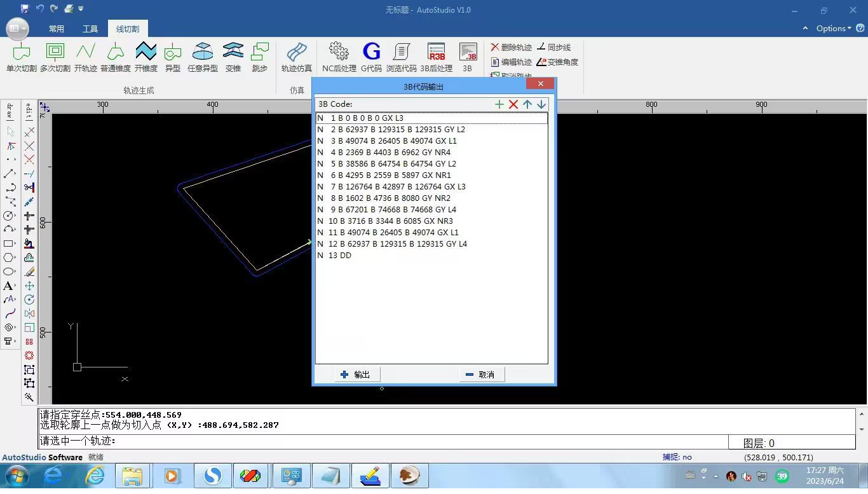Open 轨迹仿真 path simulation

297,52
